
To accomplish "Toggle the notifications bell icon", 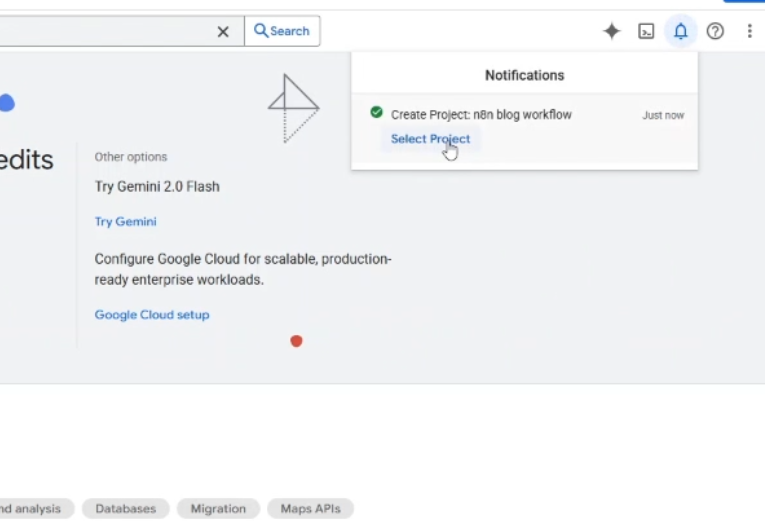I will [x=681, y=31].
